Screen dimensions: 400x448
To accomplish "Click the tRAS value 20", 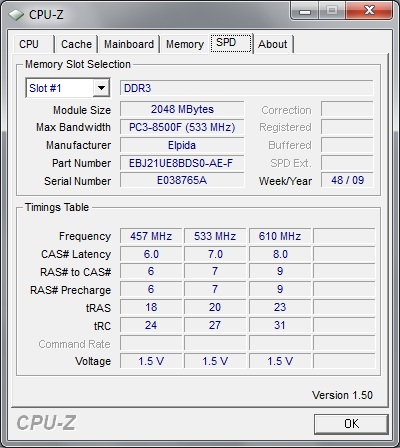I will [x=215, y=307].
